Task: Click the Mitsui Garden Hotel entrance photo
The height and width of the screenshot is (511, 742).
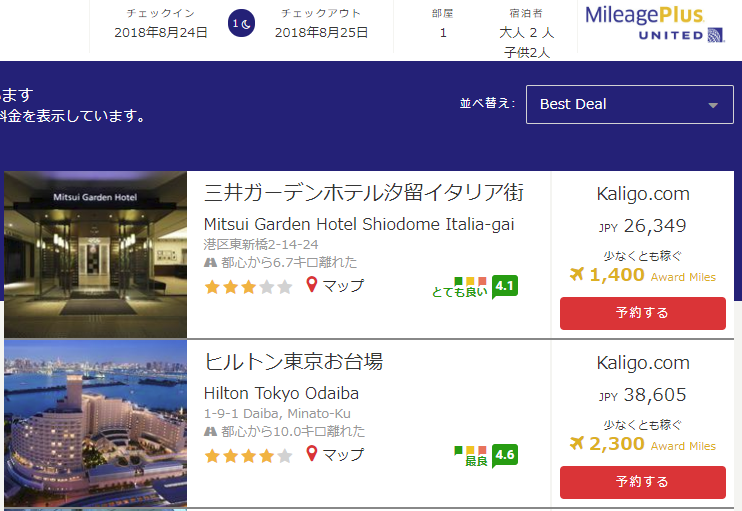Action: [x=95, y=254]
